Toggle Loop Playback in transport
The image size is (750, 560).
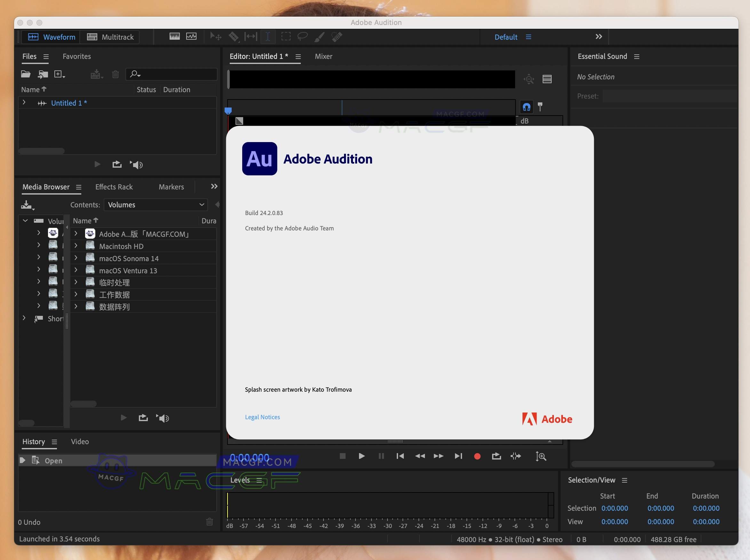coord(496,456)
